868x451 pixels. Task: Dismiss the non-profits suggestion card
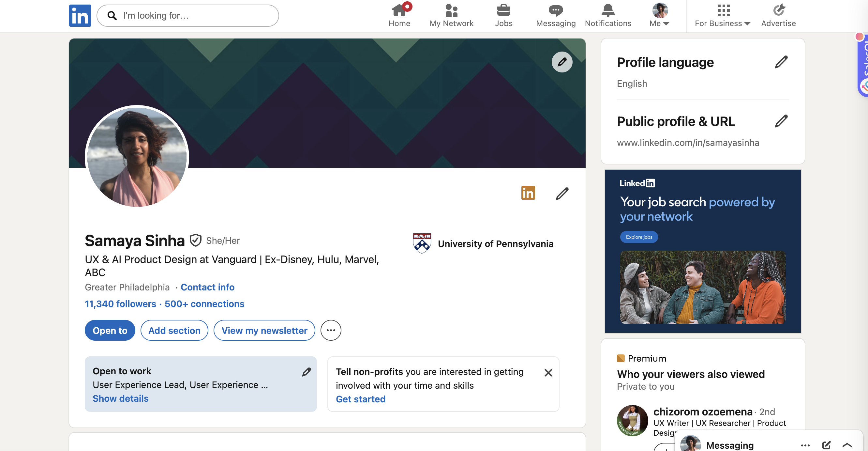[548, 372]
